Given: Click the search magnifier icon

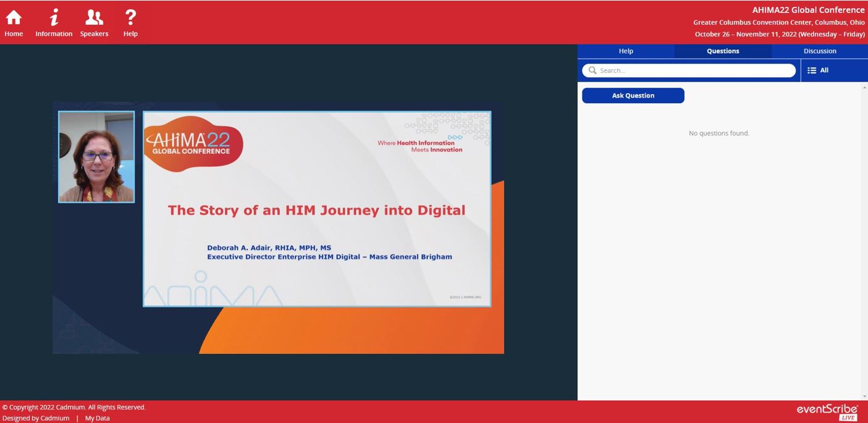Looking at the screenshot, I should click(592, 70).
